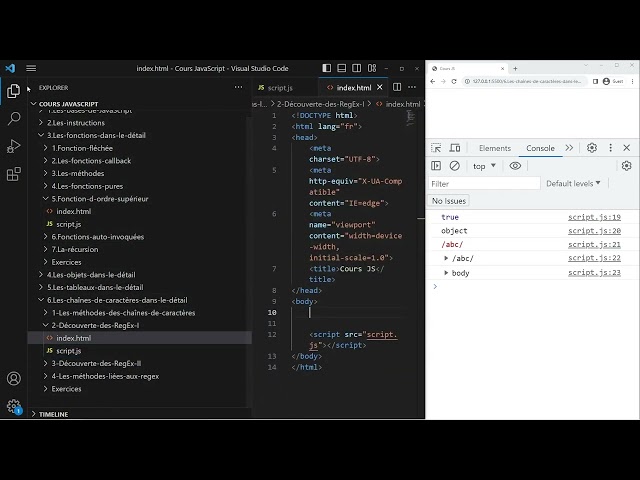Viewport: 640px width, 480px height.
Task: Expand 5.Les-tableaux-dans-le-détail folder
Action: click(95, 287)
